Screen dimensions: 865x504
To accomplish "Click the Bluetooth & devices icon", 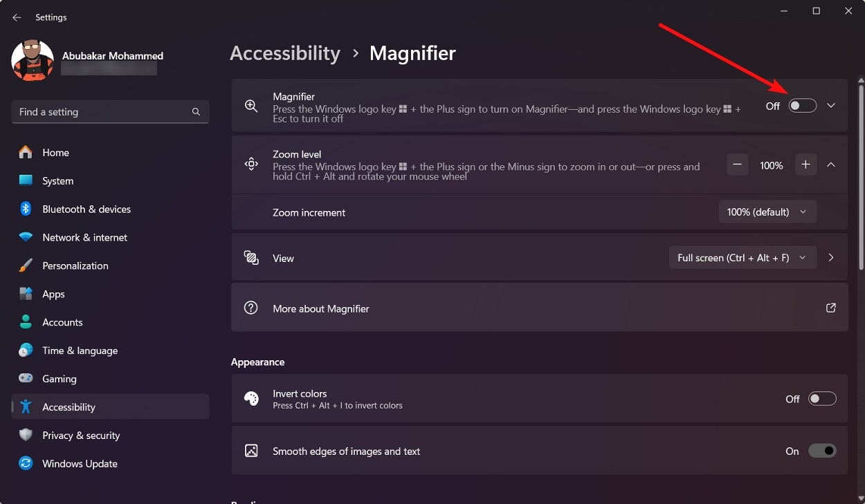I will coord(26,209).
